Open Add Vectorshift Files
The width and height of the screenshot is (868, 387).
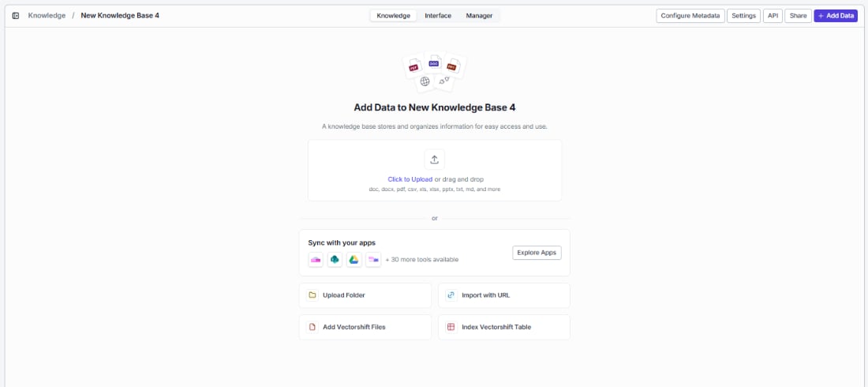365,327
